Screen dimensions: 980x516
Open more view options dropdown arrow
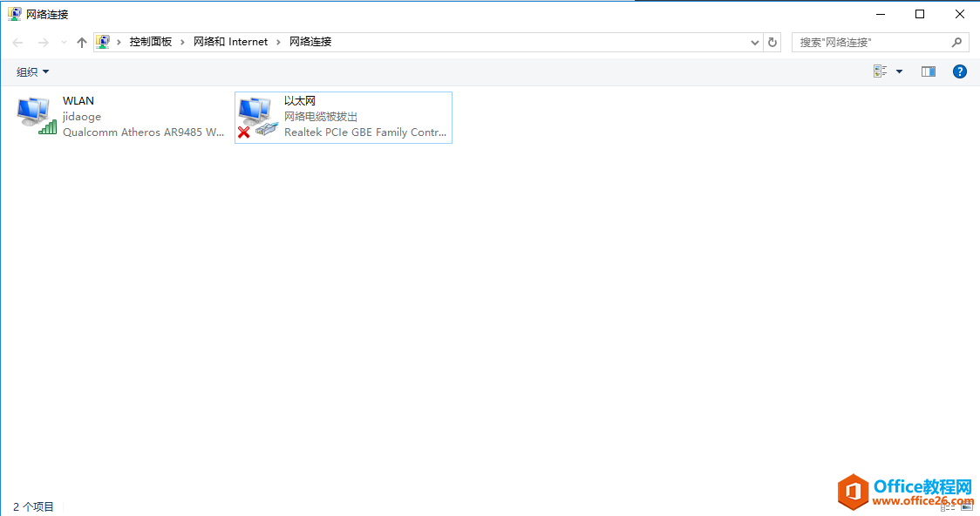[900, 71]
